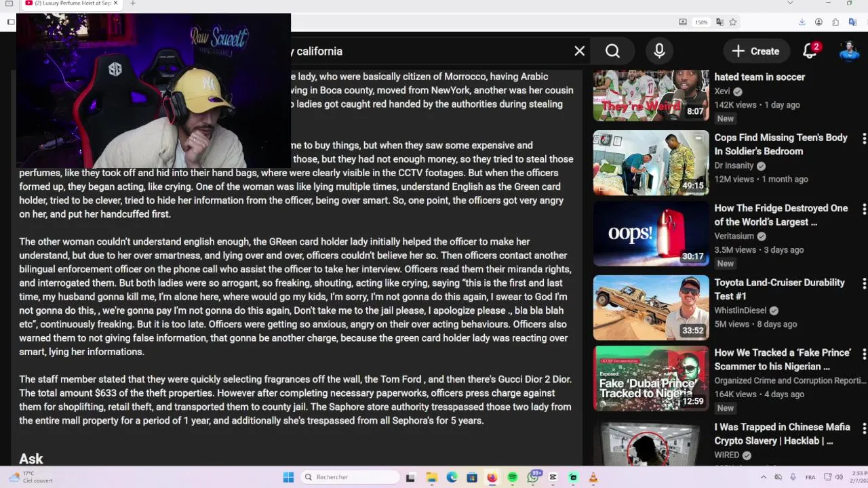Open File Explorer from the taskbar
Screen dimensions: 868x488
tap(431, 477)
